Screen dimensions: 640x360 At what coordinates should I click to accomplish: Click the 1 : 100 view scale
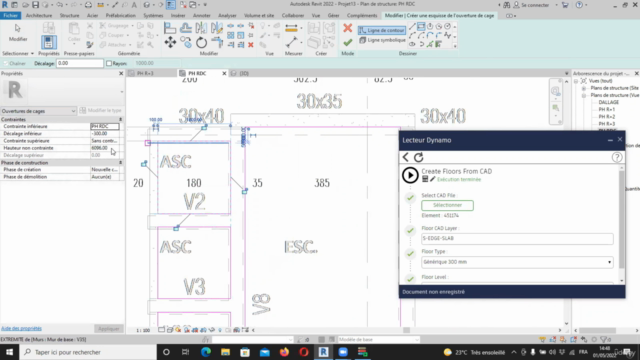[143, 330]
